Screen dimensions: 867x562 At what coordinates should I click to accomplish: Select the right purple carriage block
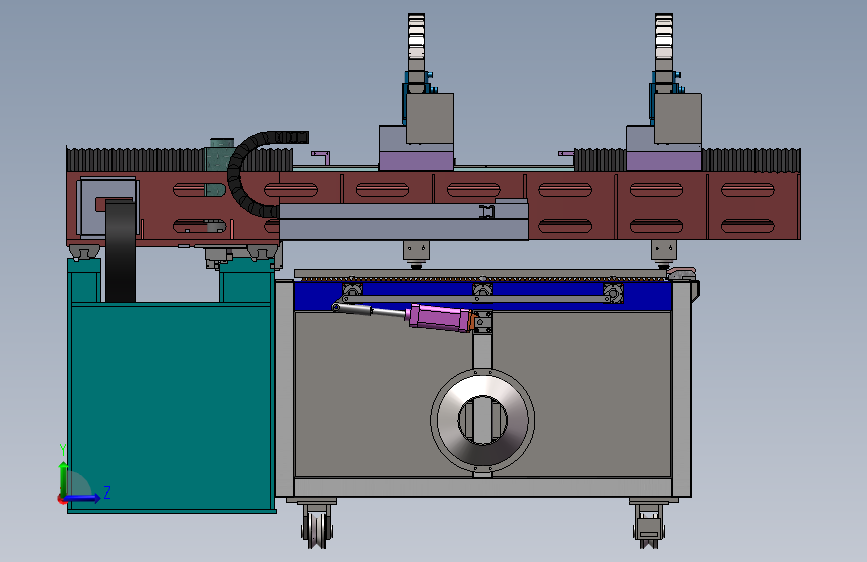click(664, 161)
